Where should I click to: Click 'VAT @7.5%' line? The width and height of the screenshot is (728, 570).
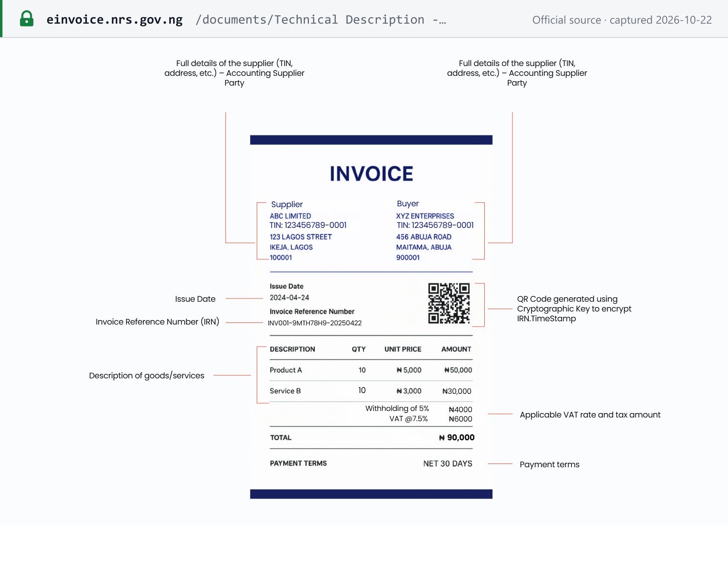[x=408, y=419]
